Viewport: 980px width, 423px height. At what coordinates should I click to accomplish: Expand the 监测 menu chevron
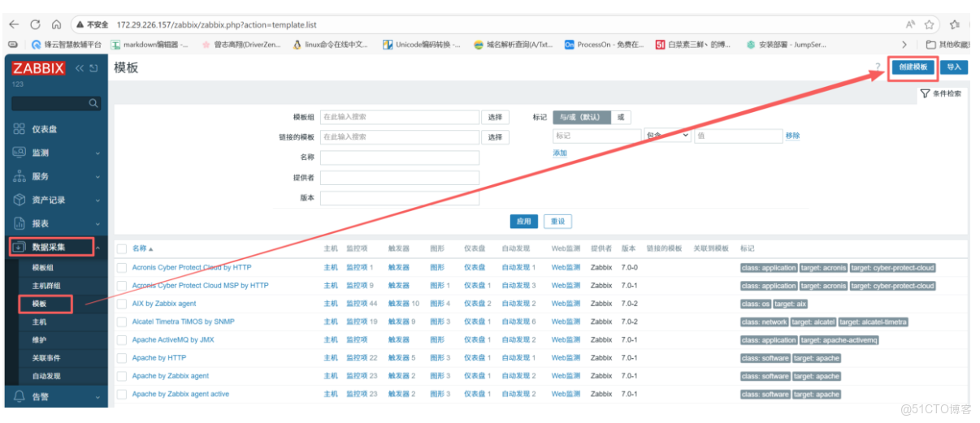click(x=98, y=153)
